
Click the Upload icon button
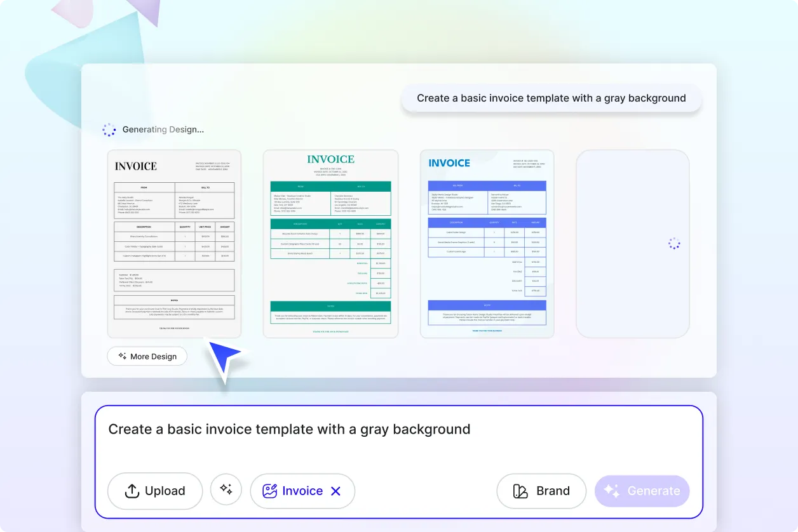coord(132,491)
